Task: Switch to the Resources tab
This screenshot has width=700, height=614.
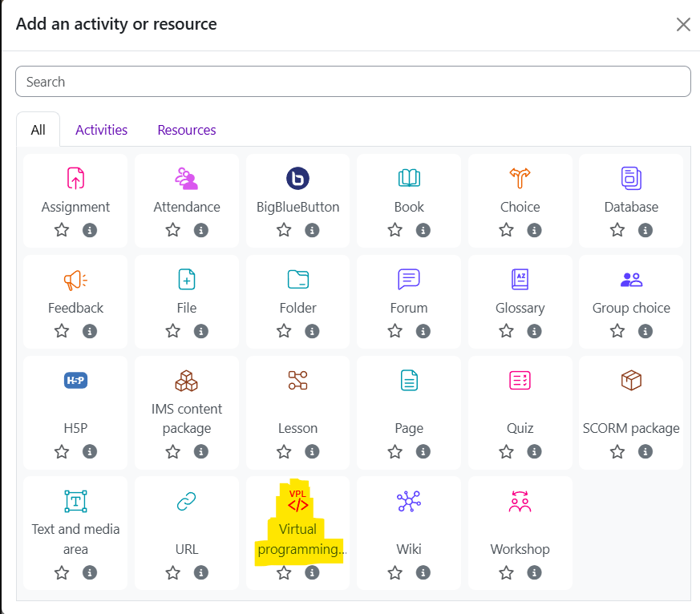Action: pyautogui.click(x=187, y=130)
